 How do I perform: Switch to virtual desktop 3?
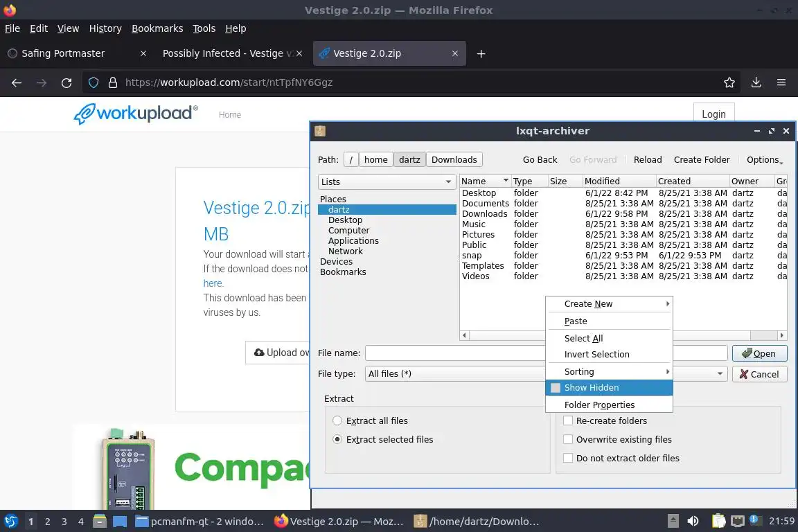[64, 522]
